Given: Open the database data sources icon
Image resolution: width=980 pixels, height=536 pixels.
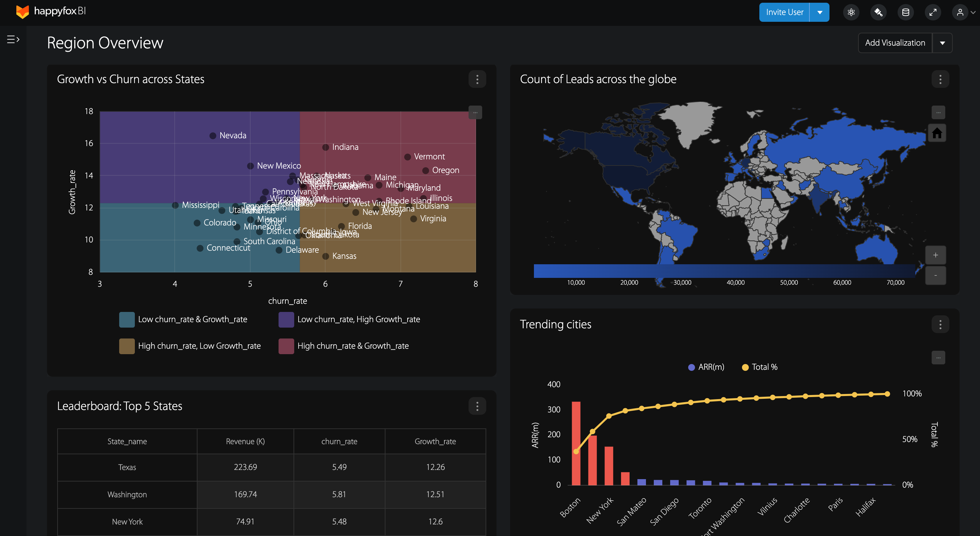Looking at the screenshot, I should tap(906, 12).
